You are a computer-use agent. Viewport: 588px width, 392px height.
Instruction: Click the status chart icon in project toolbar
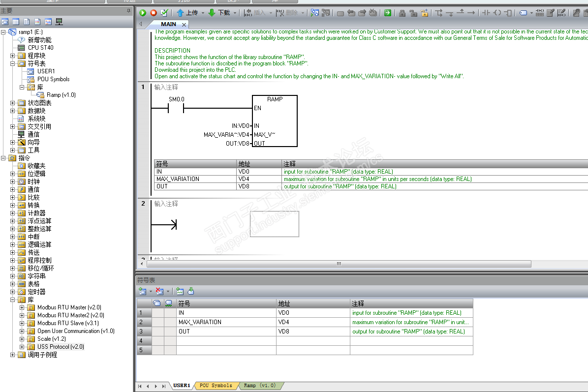coord(16,22)
